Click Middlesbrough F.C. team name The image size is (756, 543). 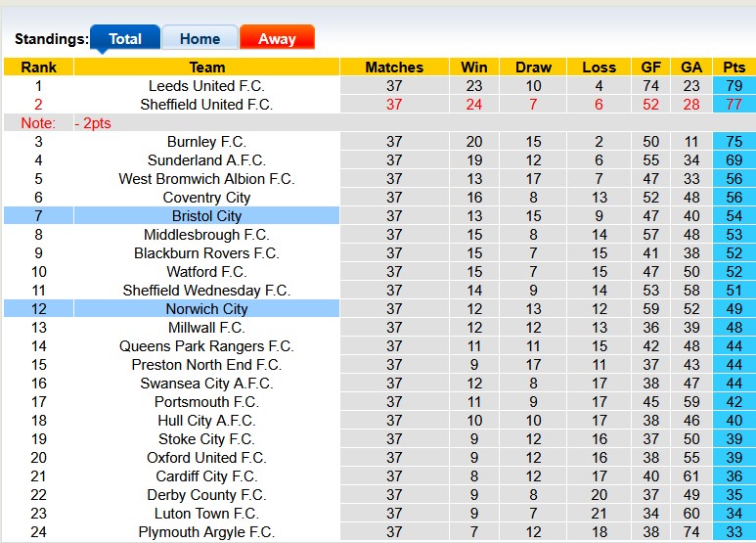tap(206, 235)
